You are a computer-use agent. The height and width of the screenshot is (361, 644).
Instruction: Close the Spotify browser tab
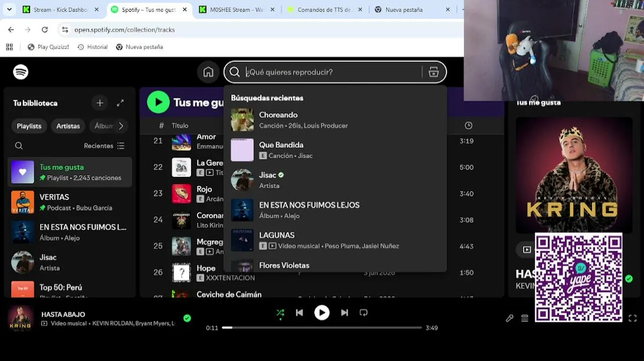[x=185, y=10]
